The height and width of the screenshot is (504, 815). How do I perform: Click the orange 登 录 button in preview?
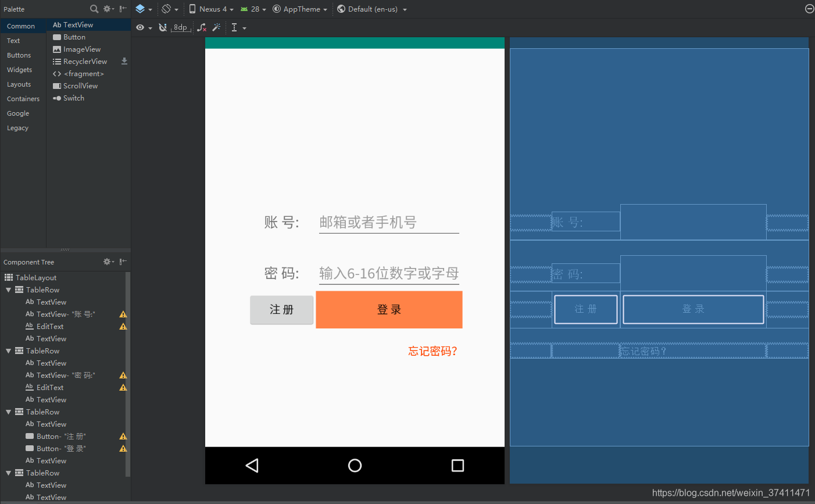point(389,310)
